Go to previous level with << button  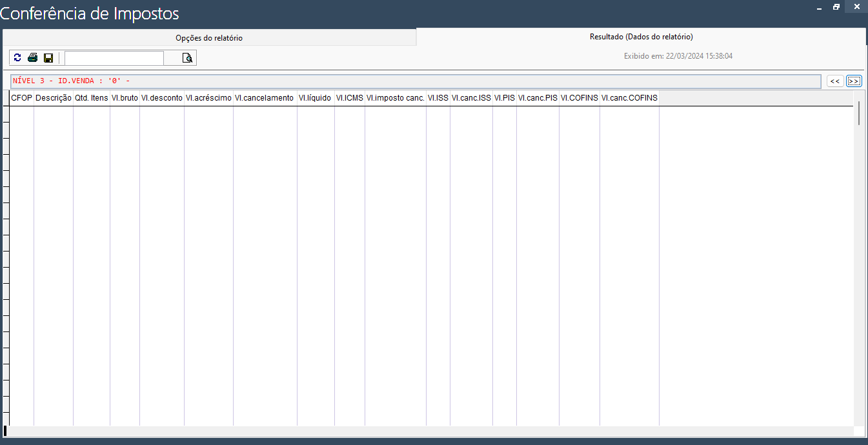pyautogui.click(x=835, y=81)
